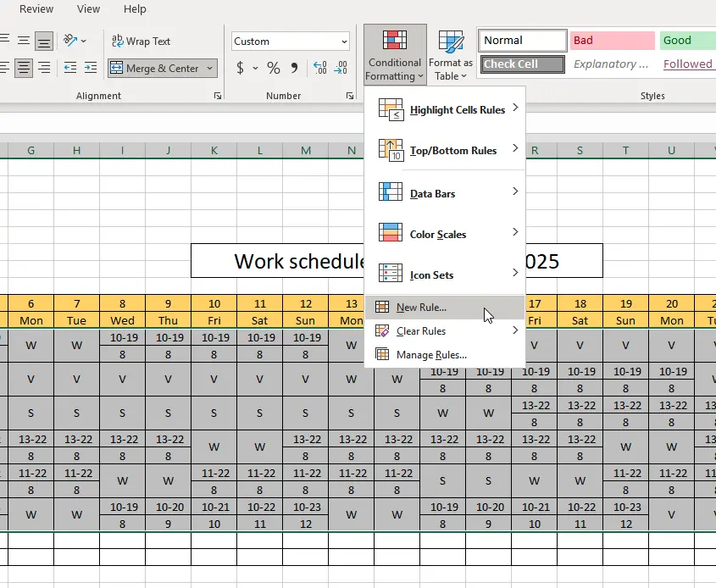Apply the Check Cell style
This screenshot has width=716, height=588.
point(523,64)
